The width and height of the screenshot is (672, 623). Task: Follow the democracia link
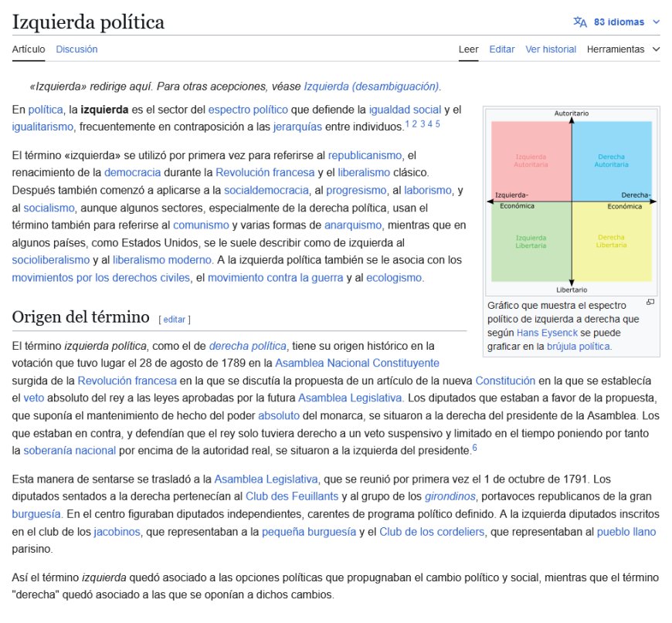pos(132,172)
